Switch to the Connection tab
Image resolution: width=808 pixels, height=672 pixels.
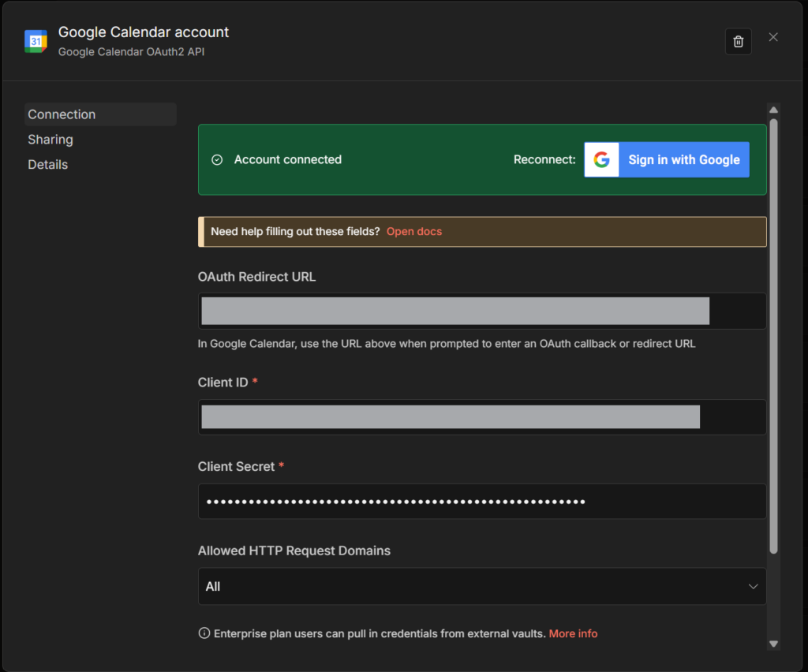tap(62, 114)
